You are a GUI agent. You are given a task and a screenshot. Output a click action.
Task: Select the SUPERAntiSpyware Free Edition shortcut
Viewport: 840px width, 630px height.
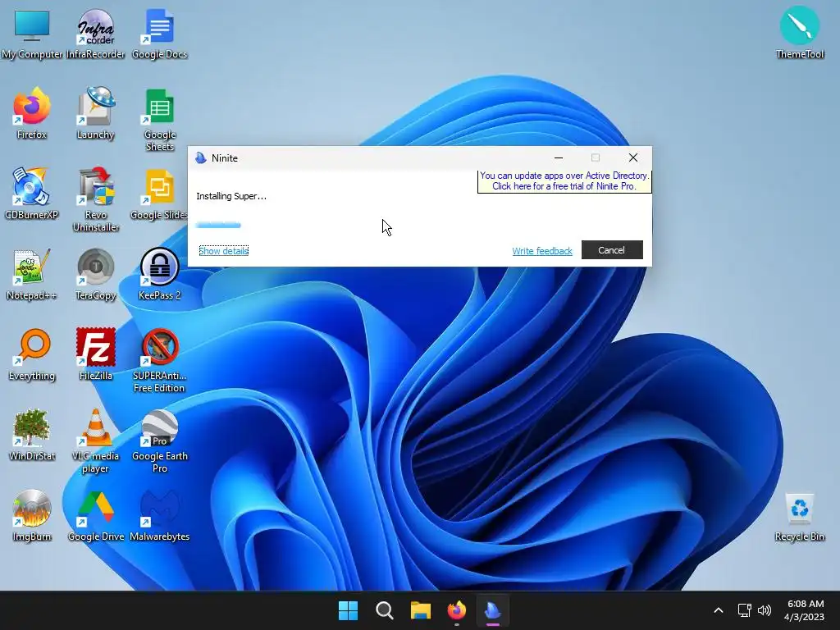[159, 361]
